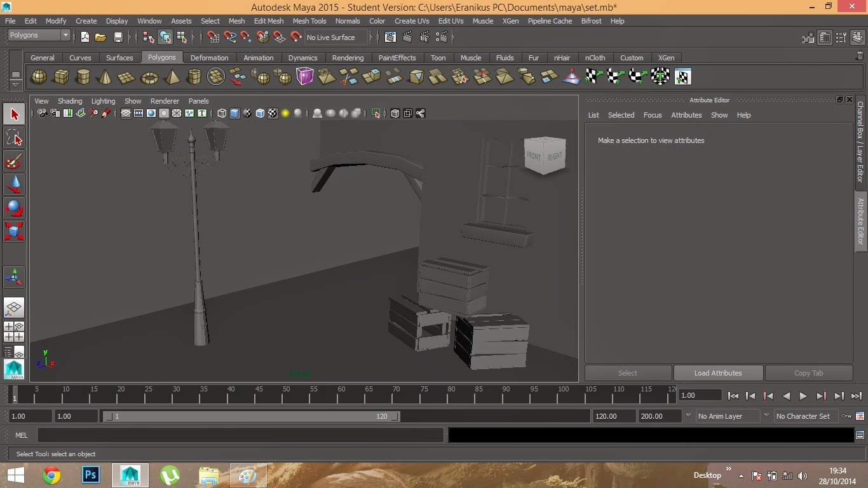Click the Load Attributes button
Screen dimensions: 868x488
[x=717, y=373]
